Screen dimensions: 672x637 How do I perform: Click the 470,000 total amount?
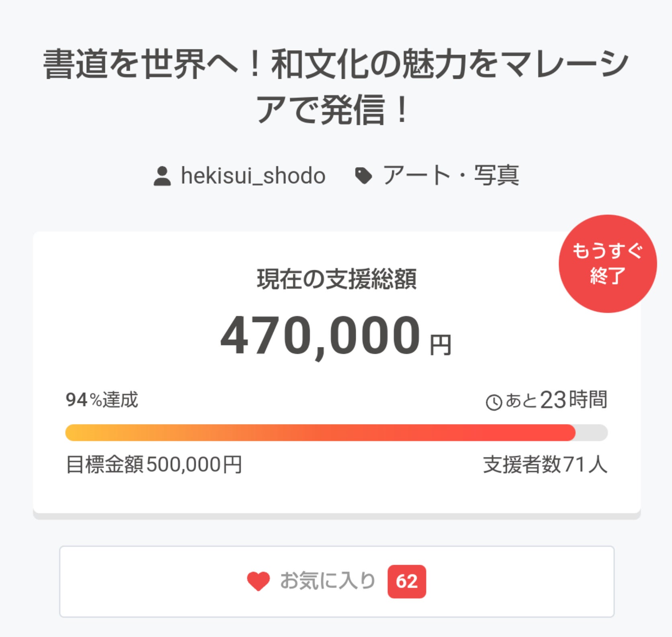320,335
